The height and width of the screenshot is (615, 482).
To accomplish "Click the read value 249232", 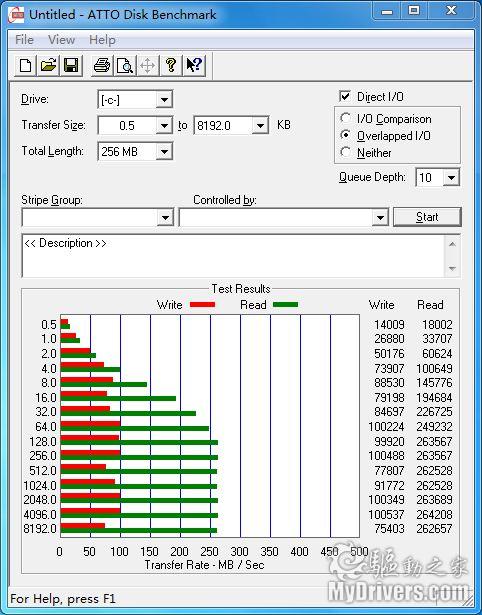I will [x=434, y=426].
